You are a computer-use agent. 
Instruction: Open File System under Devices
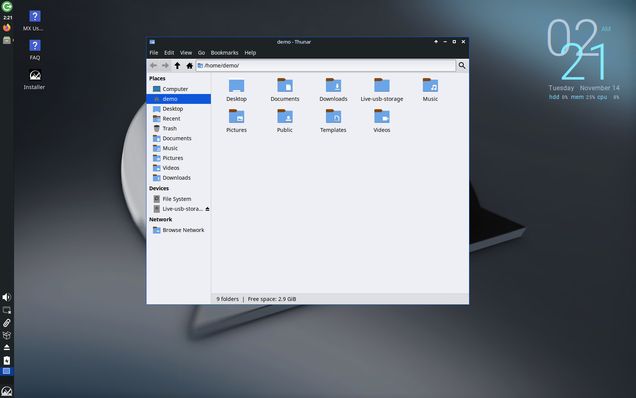[x=178, y=199]
